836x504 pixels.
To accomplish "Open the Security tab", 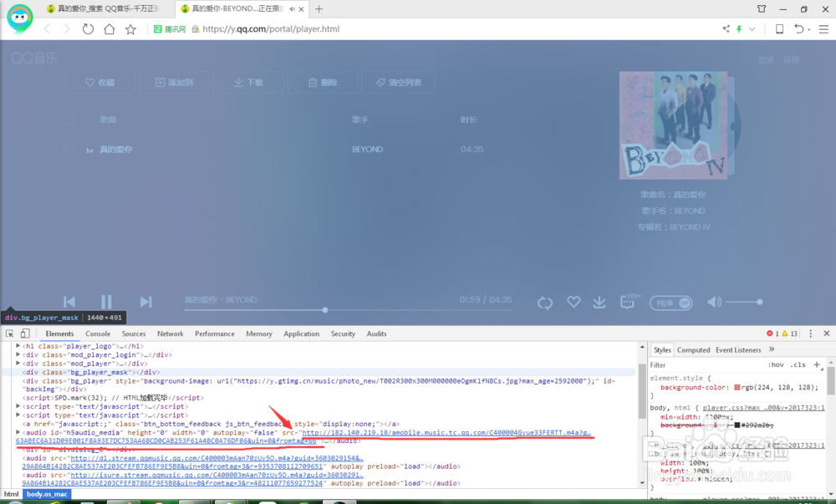I will (x=343, y=333).
